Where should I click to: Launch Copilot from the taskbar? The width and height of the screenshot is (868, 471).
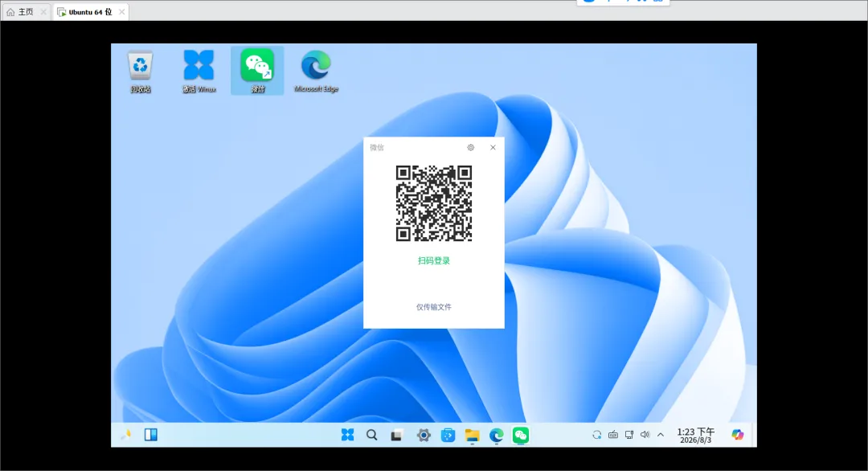click(x=737, y=435)
